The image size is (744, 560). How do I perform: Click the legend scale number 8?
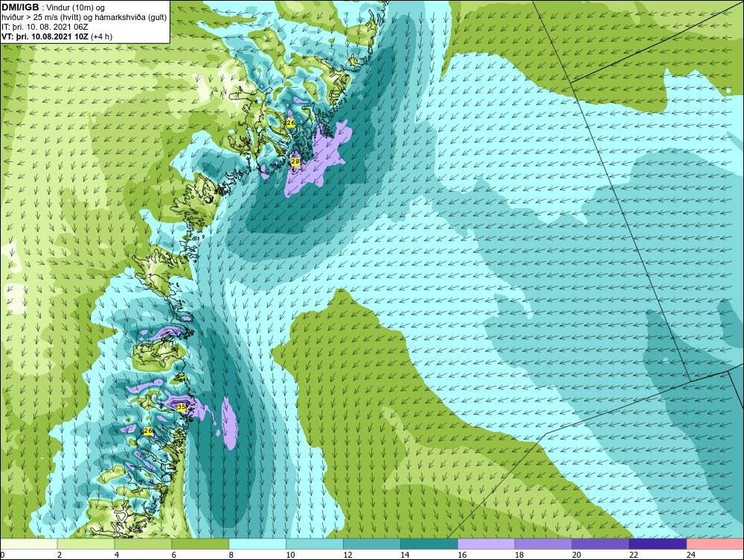pos(231,555)
